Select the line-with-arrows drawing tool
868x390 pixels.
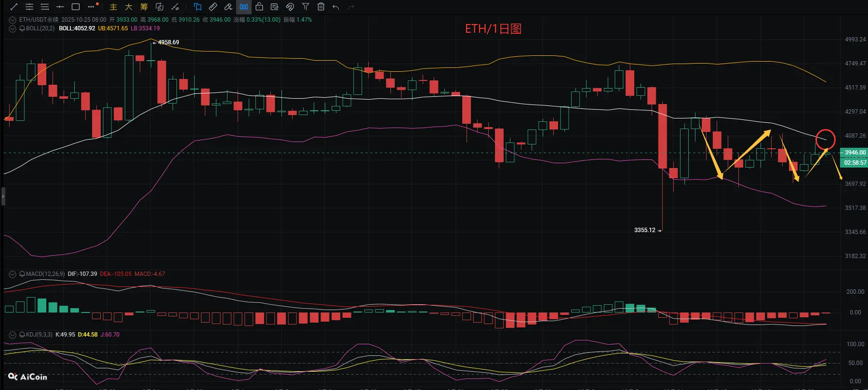point(175,7)
